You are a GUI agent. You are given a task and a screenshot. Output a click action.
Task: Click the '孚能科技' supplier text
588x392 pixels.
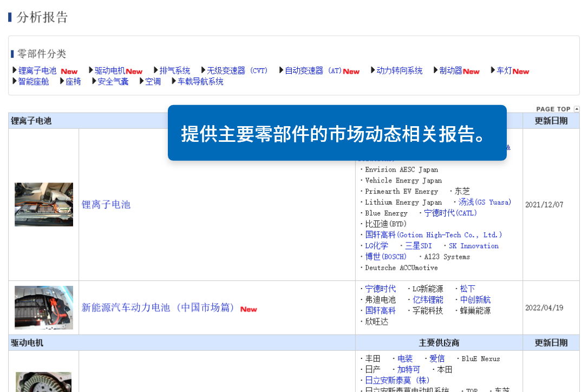tap(428, 310)
